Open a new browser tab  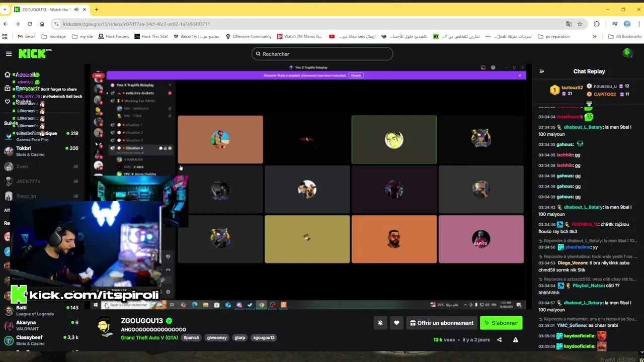(97, 10)
